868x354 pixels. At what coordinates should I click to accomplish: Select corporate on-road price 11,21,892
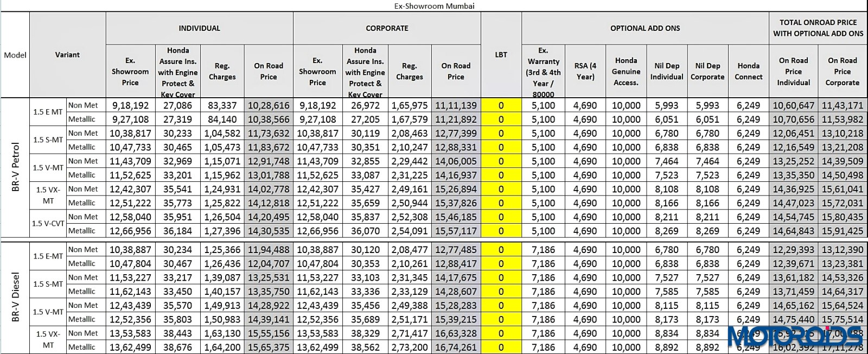[456, 119]
